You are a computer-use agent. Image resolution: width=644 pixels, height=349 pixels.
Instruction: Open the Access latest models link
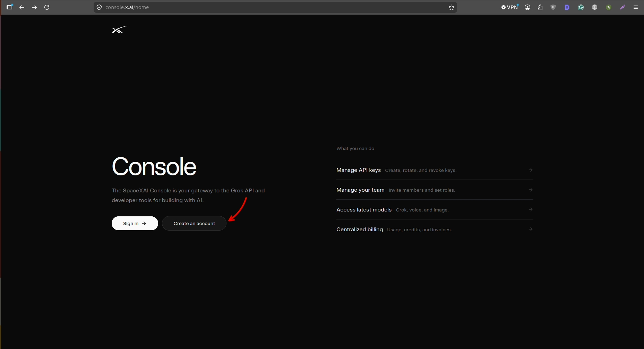pos(364,210)
